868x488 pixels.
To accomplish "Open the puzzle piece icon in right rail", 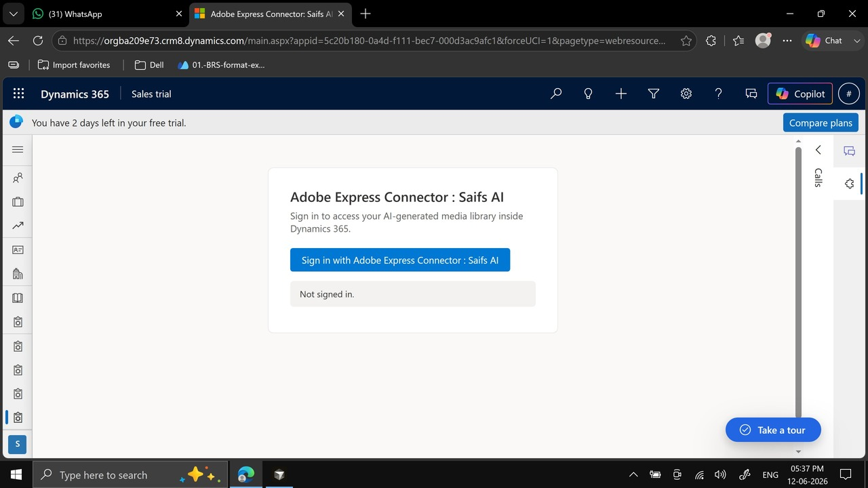I will pyautogui.click(x=849, y=184).
